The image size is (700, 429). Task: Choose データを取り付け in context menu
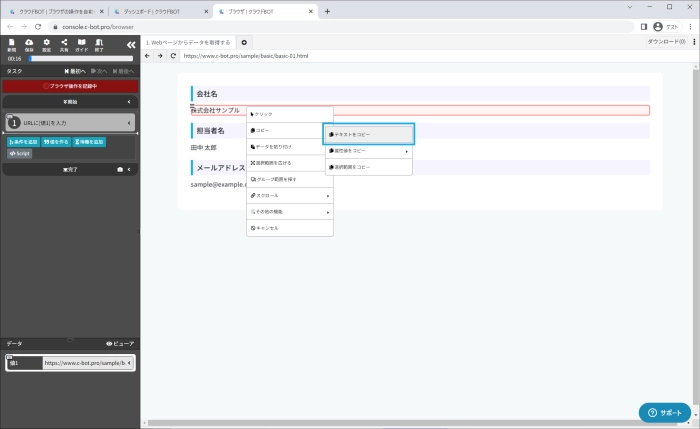290,146
